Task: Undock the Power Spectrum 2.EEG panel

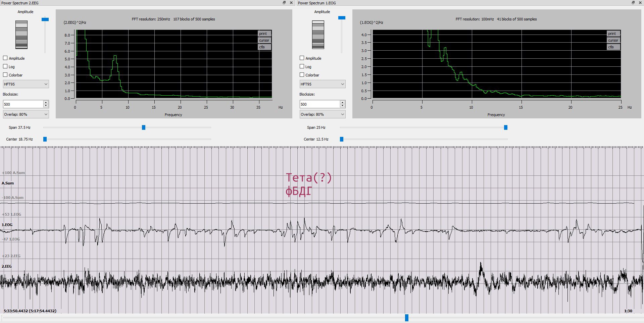Action: (284, 3)
